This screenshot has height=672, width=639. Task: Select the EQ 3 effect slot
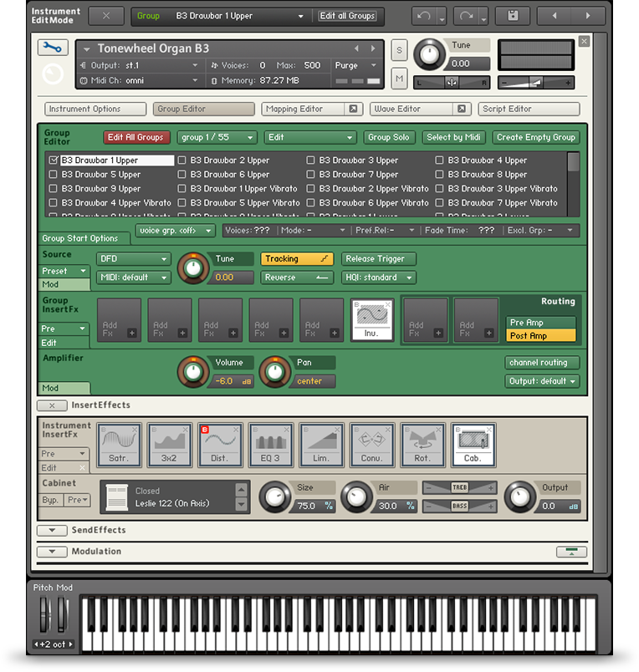[x=271, y=445]
